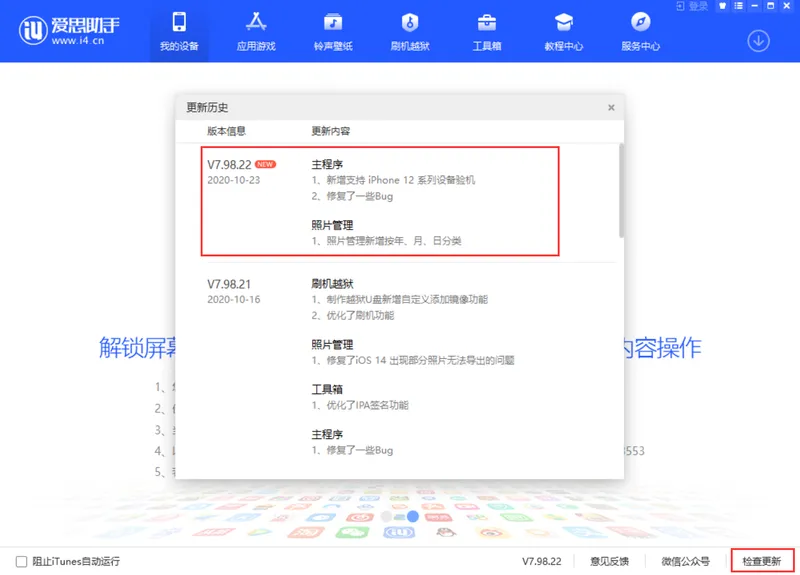The width and height of the screenshot is (800, 575).
Task: Close the 爱思助手 main window
Action: [787, 6]
